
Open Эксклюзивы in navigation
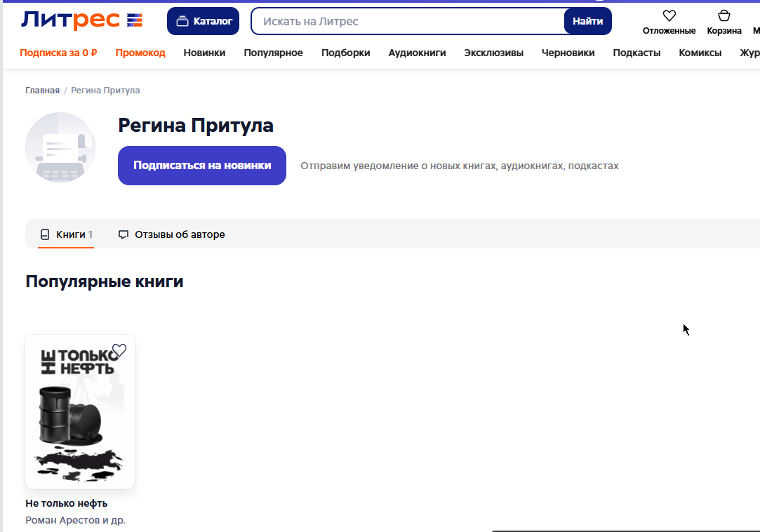tap(493, 53)
